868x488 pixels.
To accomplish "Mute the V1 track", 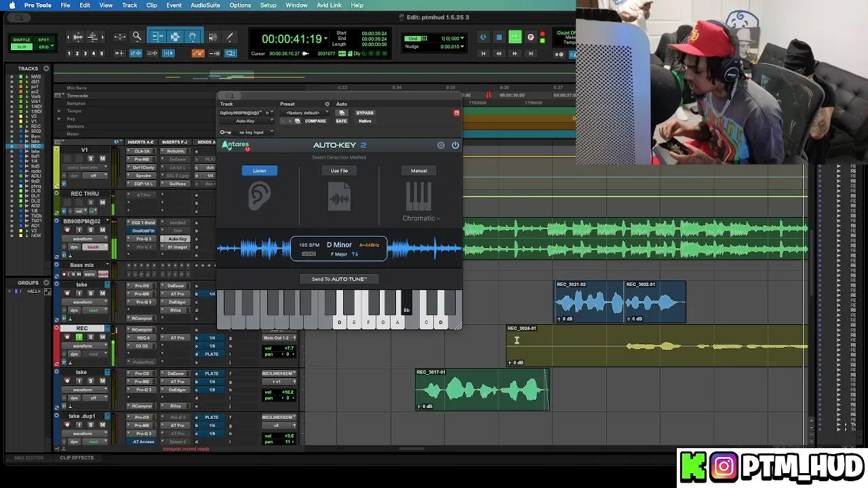I will [x=102, y=159].
